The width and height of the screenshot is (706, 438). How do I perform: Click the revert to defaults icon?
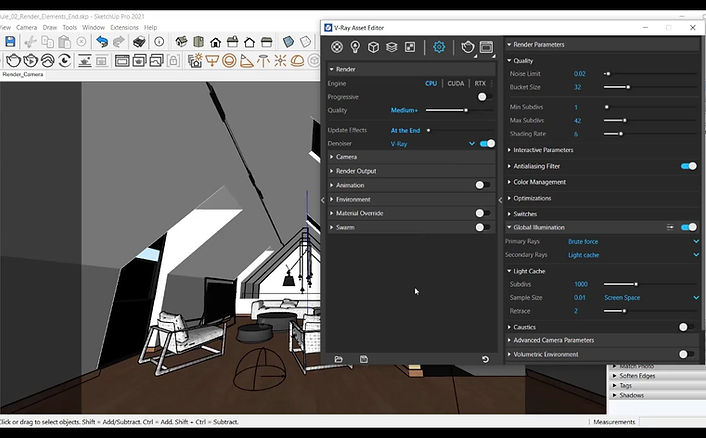coord(485,359)
